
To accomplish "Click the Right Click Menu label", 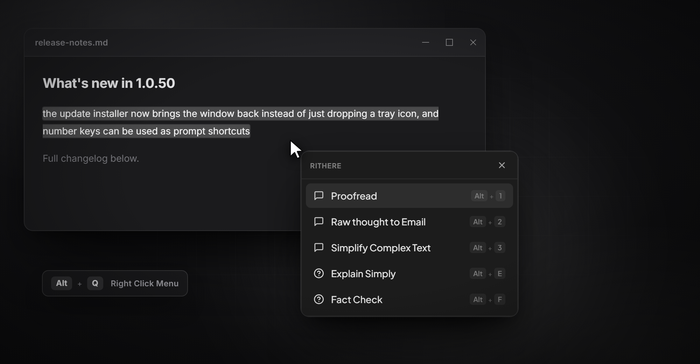I will click(145, 284).
